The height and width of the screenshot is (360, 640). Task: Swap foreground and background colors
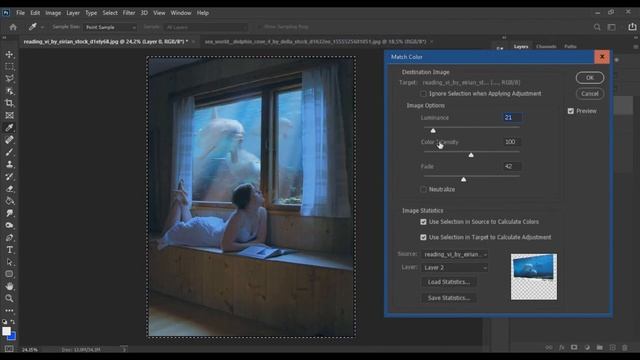pyautogui.click(x=13, y=322)
